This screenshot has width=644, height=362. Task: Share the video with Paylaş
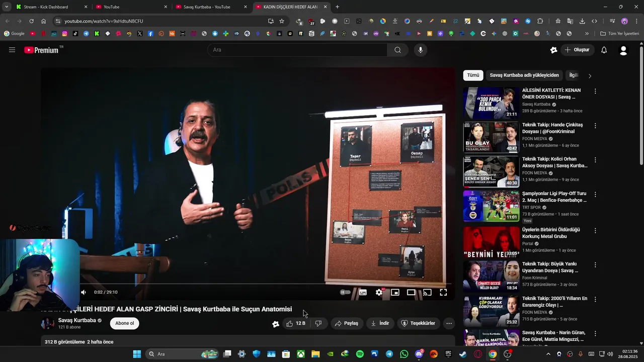pos(347,323)
